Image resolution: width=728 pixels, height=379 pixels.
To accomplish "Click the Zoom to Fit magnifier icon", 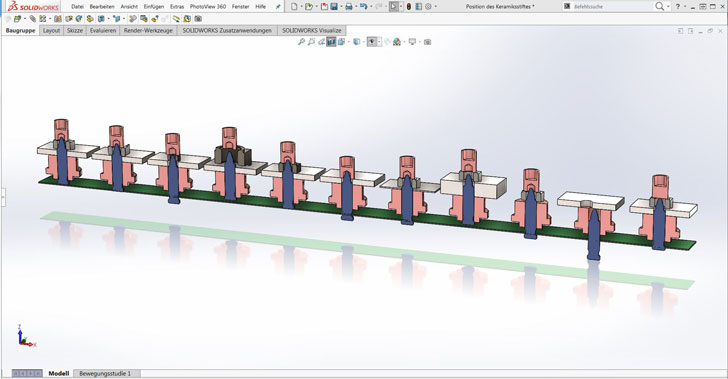I will tap(301, 42).
